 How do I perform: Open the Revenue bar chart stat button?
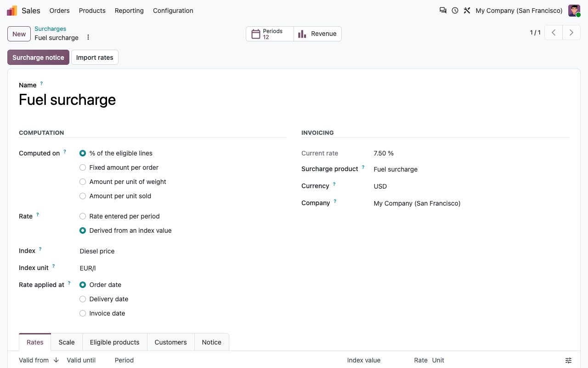coord(317,34)
